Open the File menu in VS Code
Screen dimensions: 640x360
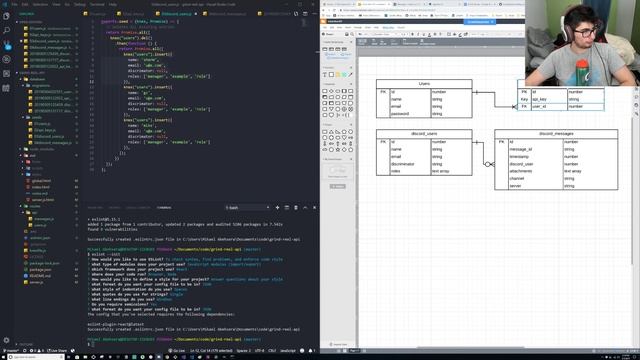[14, 4]
